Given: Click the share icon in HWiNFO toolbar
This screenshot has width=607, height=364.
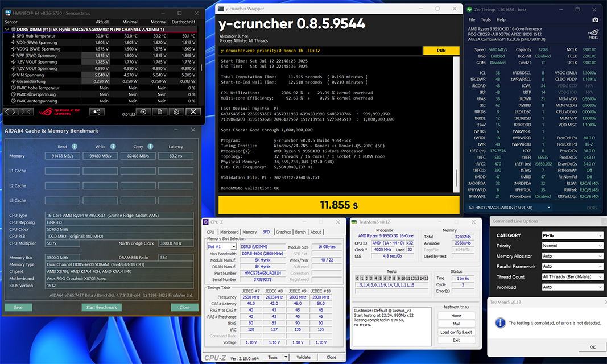Looking at the screenshot, I should [x=97, y=112].
